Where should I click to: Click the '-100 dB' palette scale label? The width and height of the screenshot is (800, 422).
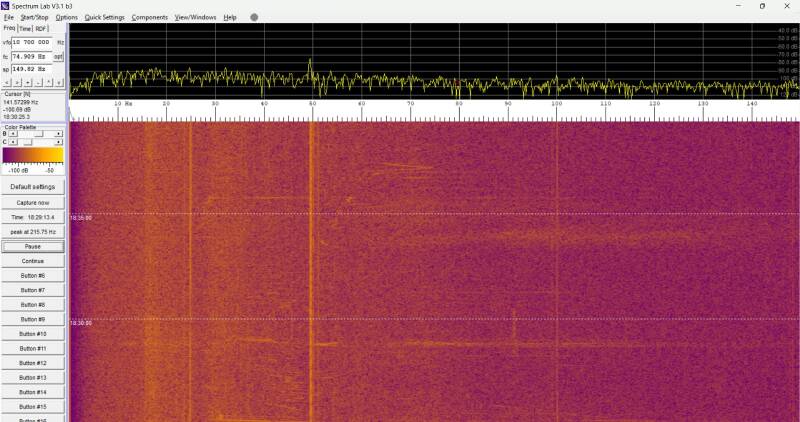(x=17, y=170)
